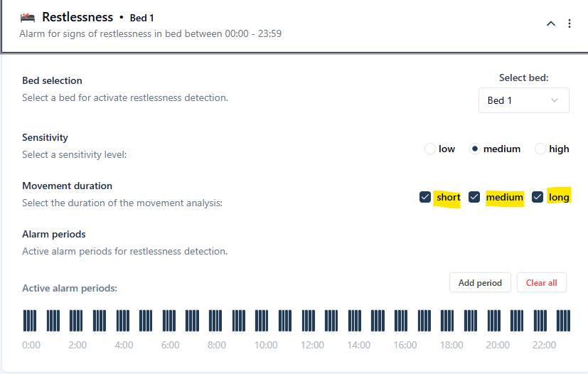Click the 10:00 alarm period block

click(262, 320)
